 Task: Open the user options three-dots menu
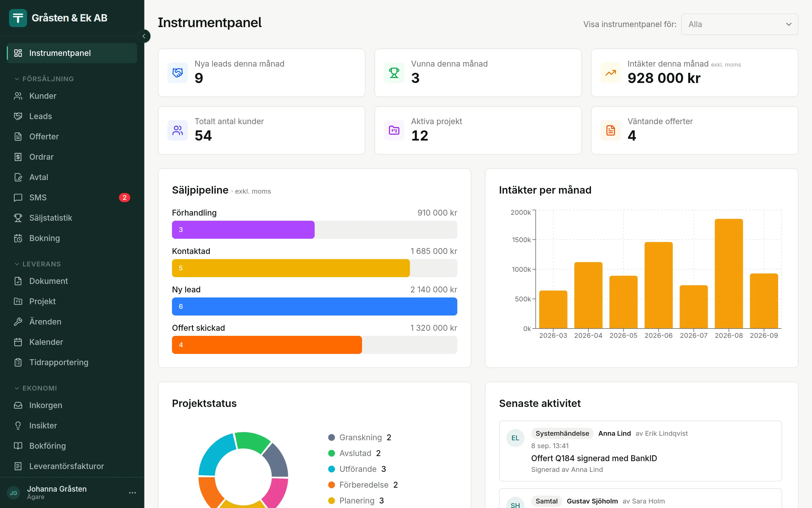coord(133,493)
